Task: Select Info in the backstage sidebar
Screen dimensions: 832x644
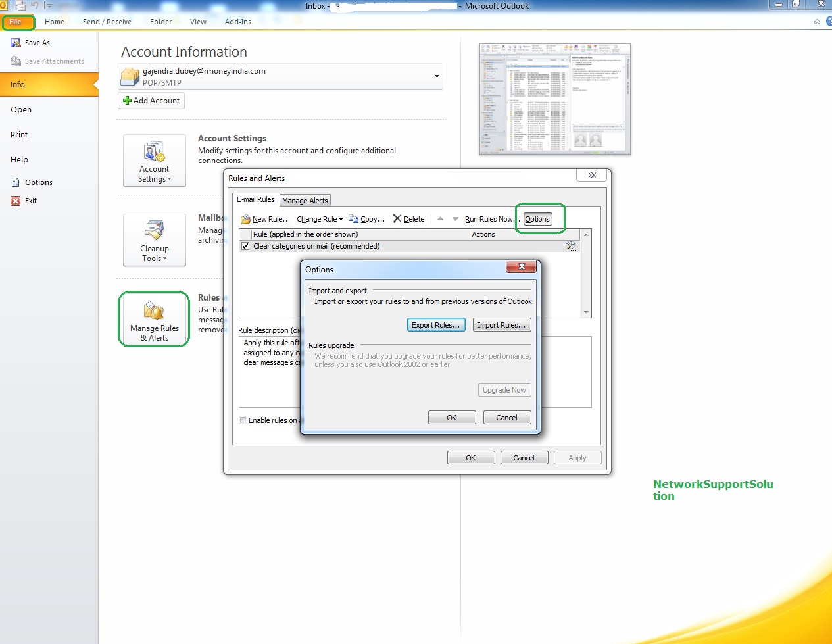Action: tap(49, 85)
